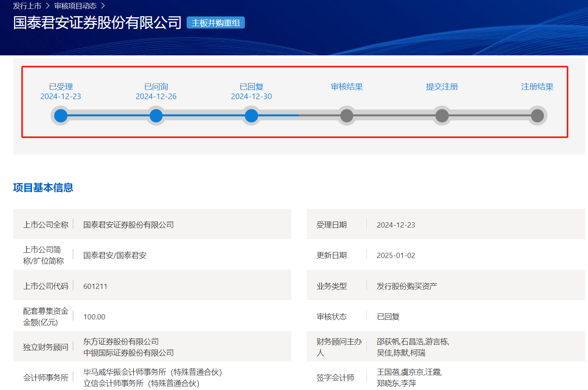The width and height of the screenshot is (588, 390).
Task: Click the 提交注册 stage label
Action: coord(442,87)
